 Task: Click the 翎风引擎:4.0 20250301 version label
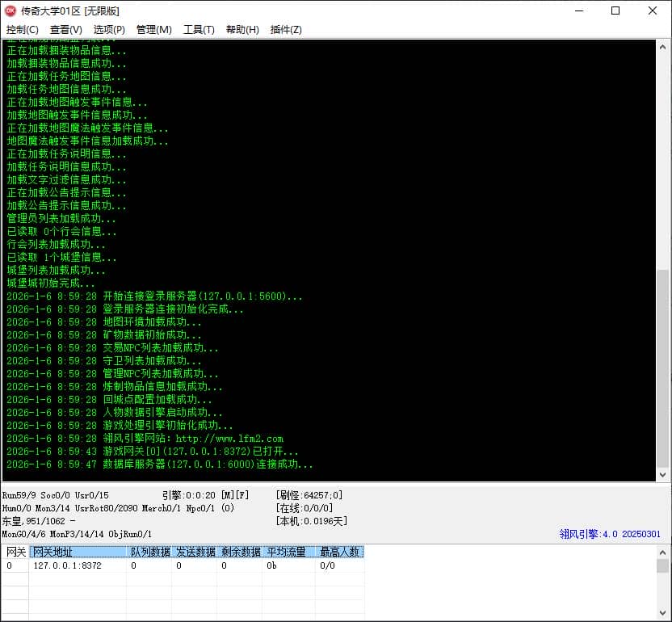[x=610, y=534]
